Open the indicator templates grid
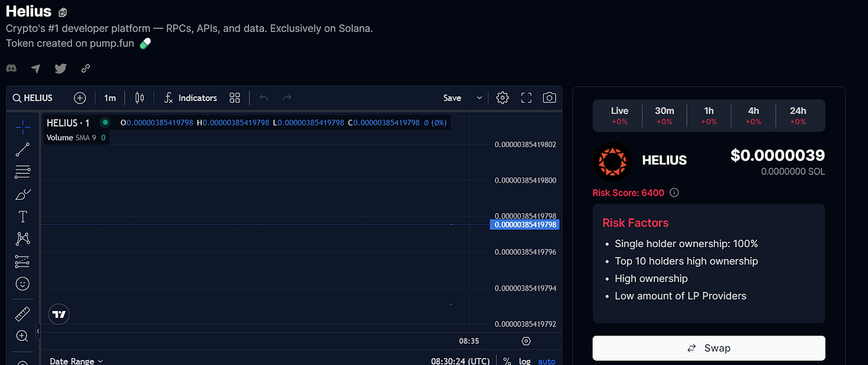Screen dimensions: 868x365 (x=234, y=98)
